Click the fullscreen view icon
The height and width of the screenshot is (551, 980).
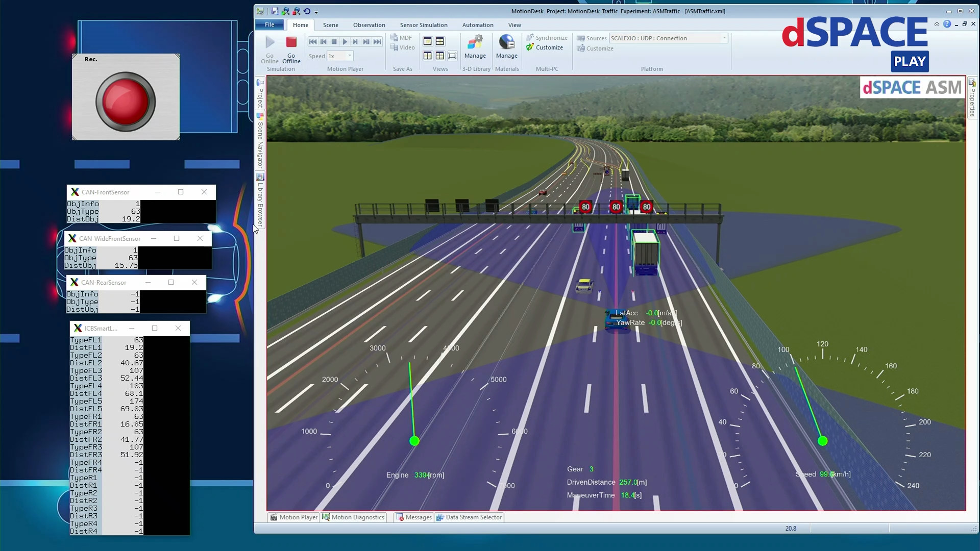tap(452, 56)
